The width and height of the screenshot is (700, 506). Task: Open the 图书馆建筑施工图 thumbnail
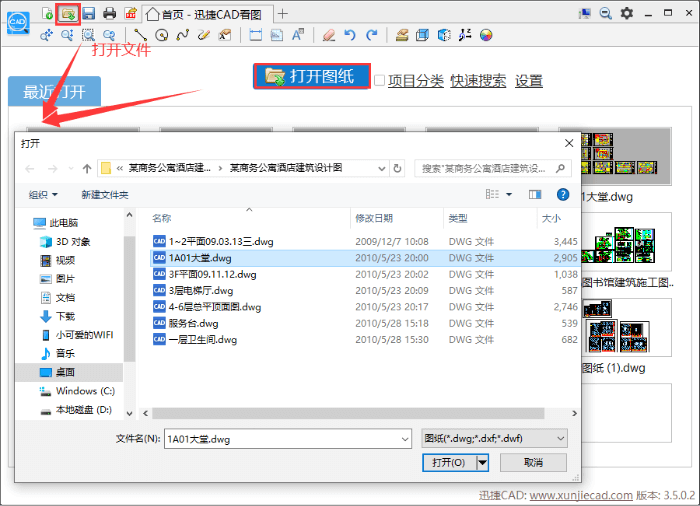click(626, 243)
